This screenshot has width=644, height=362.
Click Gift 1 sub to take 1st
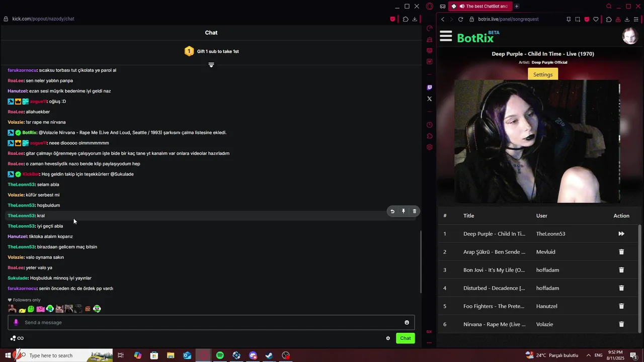(x=218, y=51)
